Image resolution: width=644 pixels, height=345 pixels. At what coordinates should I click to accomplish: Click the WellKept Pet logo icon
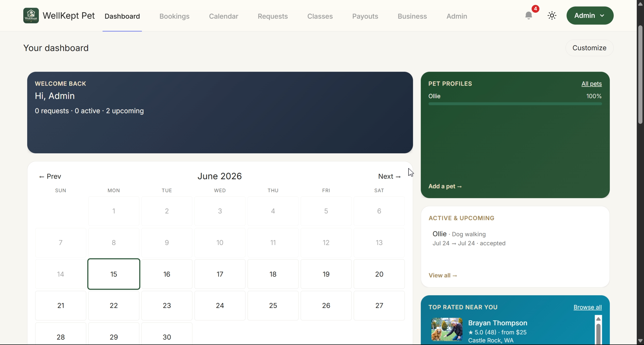(x=31, y=16)
